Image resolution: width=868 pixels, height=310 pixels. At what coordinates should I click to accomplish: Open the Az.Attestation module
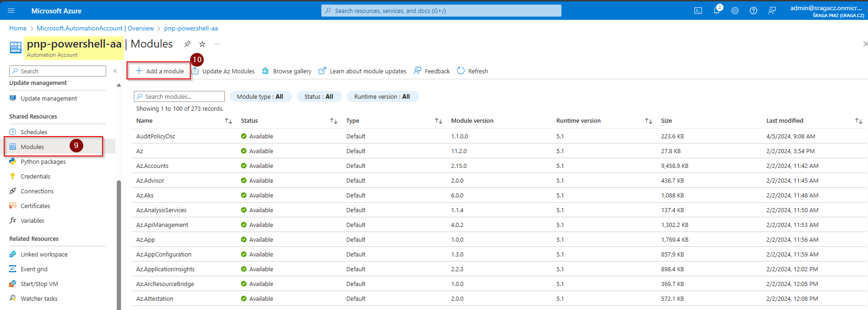pos(155,298)
